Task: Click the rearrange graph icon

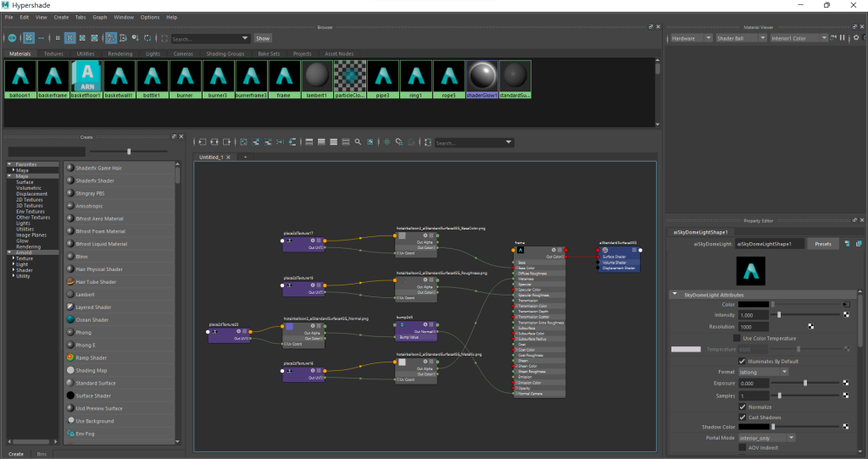Action: tap(280, 142)
